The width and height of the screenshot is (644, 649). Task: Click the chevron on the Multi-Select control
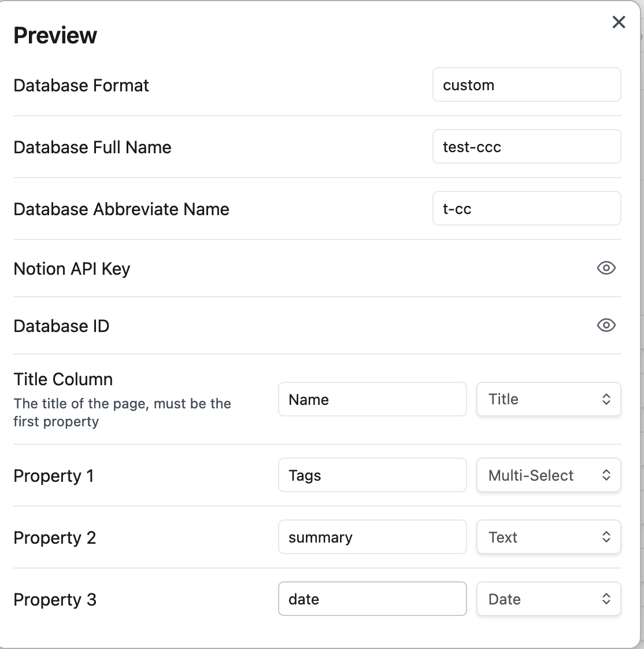[x=606, y=475]
